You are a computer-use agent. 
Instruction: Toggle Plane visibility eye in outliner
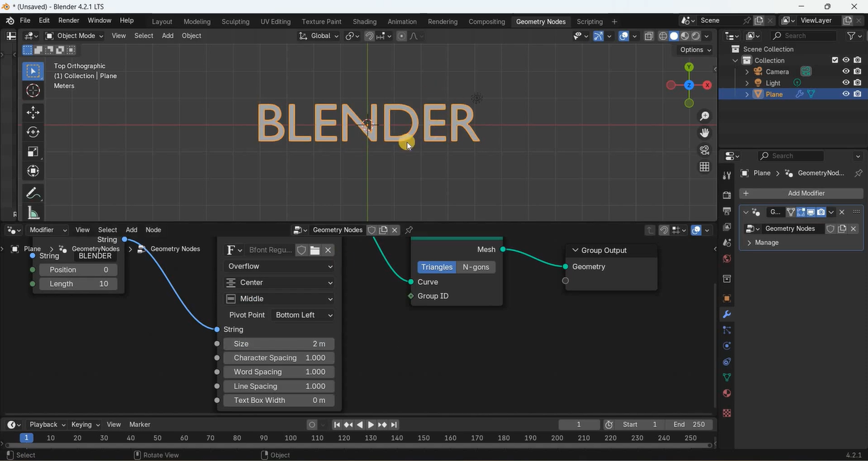(846, 94)
